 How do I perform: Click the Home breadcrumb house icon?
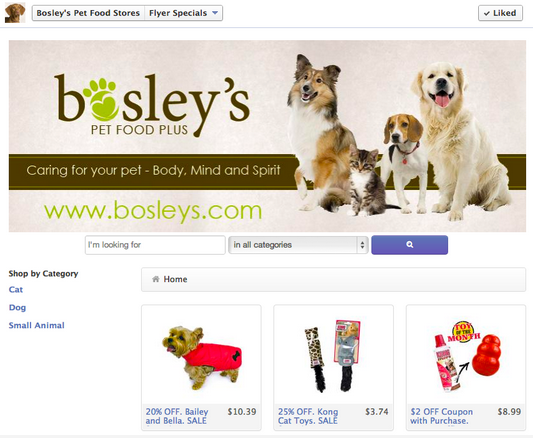pos(156,279)
